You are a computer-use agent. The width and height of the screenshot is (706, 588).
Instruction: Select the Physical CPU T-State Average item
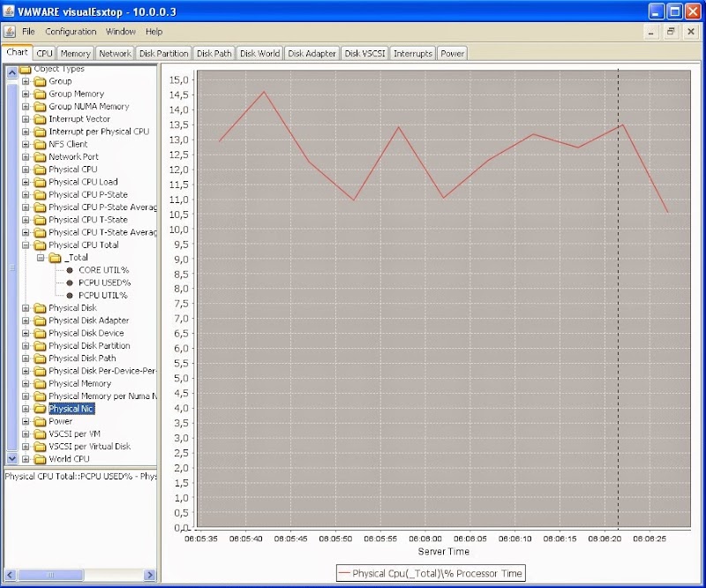102,232
